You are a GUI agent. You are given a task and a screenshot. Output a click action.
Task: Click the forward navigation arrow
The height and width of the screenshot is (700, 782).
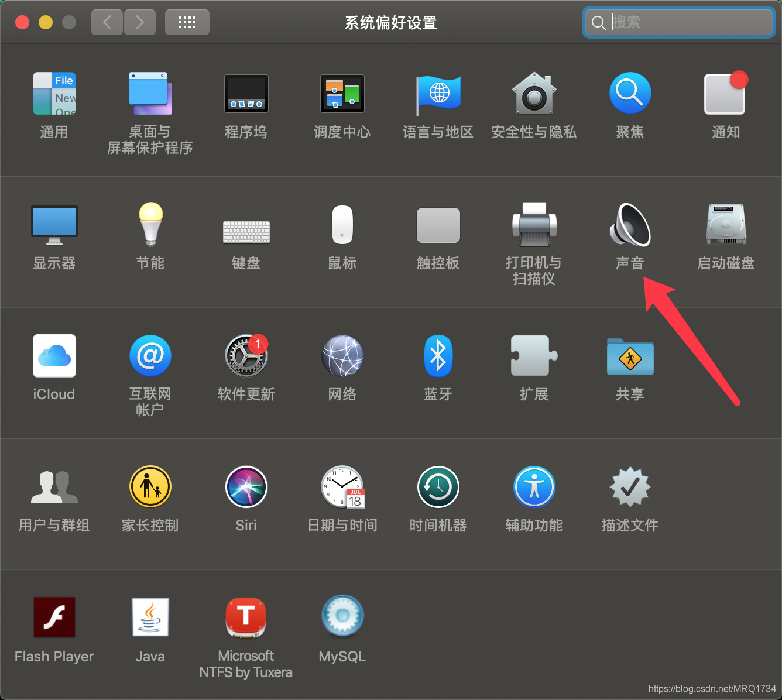[139, 22]
